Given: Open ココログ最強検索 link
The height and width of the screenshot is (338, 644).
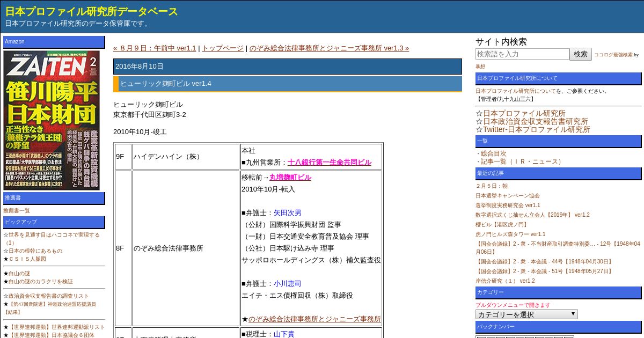Looking at the screenshot, I should 613,55.
